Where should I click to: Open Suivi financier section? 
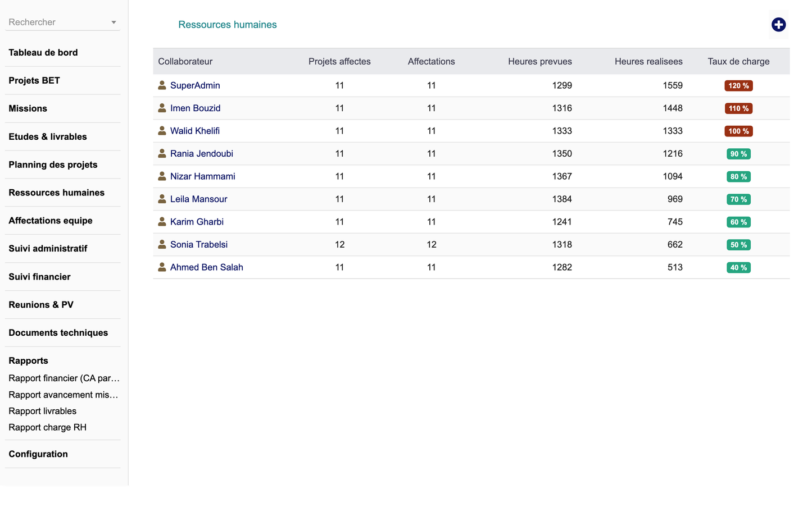(39, 276)
